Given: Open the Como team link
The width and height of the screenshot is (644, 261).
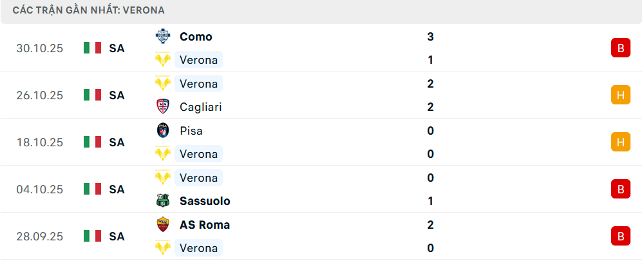Looking at the screenshot, I should (x=196, y=37).
